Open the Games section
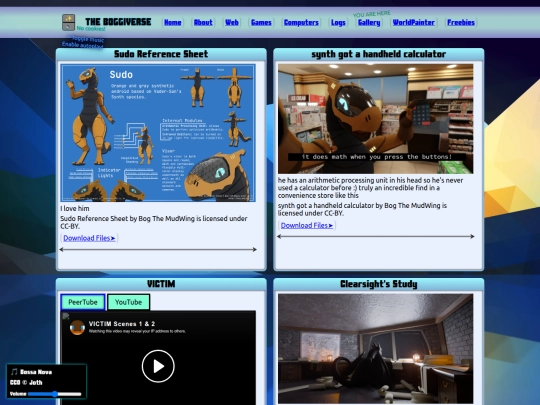 [x=261, y=22]
